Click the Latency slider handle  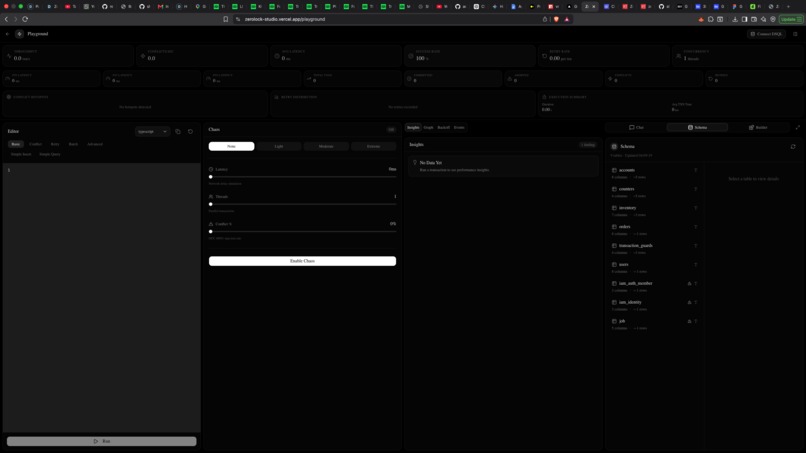coord(211,177)
